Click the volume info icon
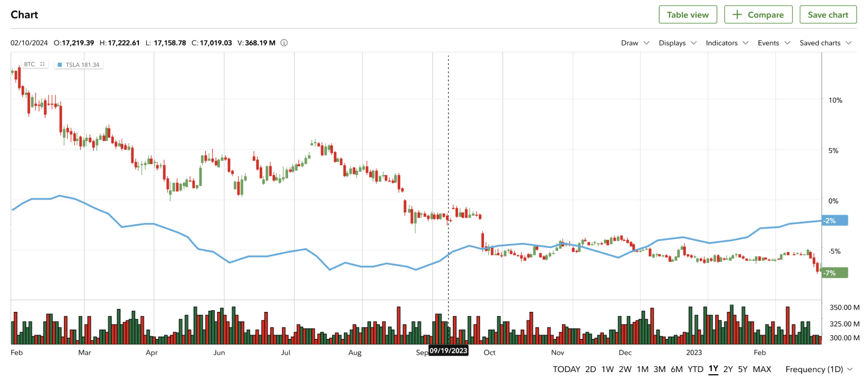The height and width of the screenshot is (384, 868). (284, 43)
